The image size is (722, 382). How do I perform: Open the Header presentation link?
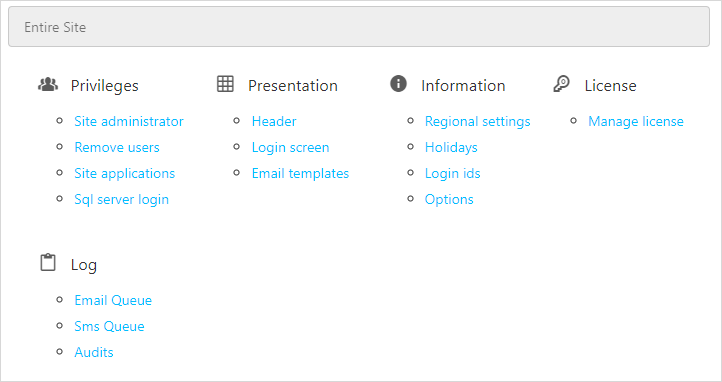274,122
